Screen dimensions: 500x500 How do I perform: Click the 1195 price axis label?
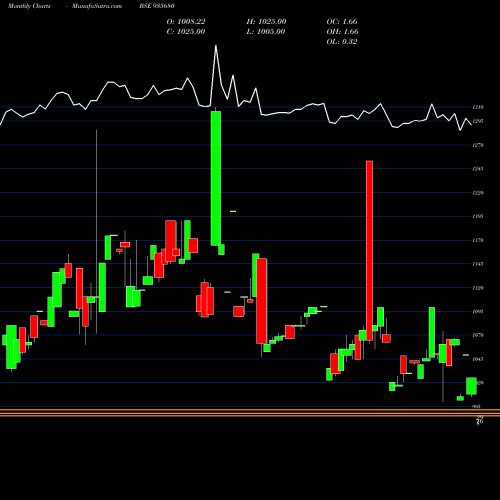[478, 217]
